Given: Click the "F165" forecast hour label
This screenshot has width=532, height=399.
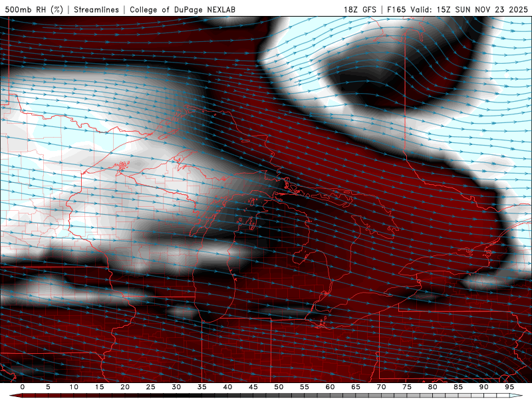Looking at the screenshot, I should click(x=396, y=9).
